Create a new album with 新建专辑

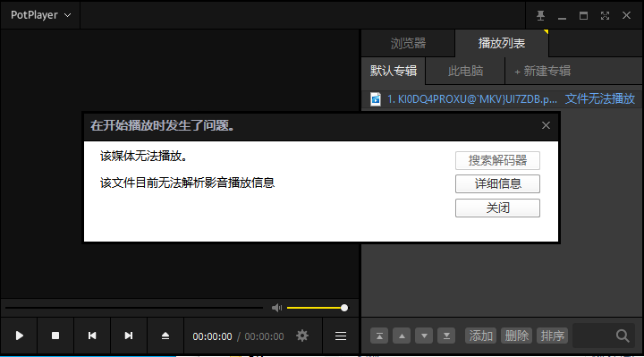pos(543,71)
